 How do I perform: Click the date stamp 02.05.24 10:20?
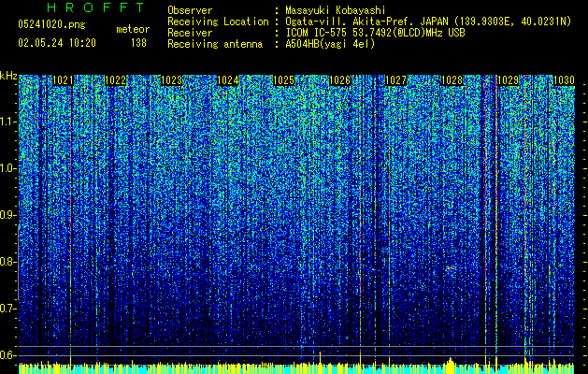click(x=57, y=43)
